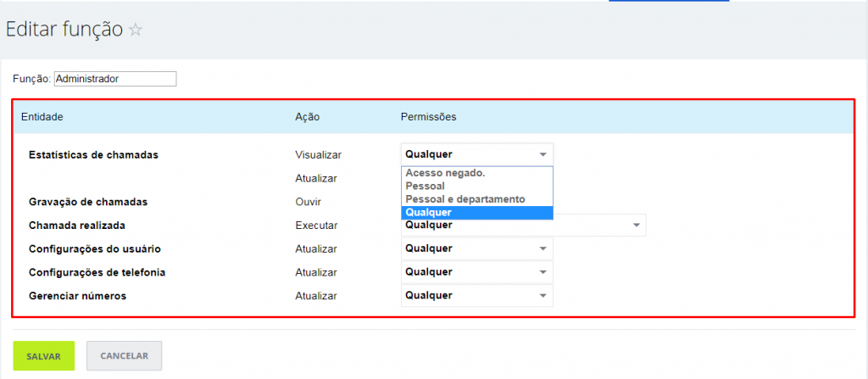Click the SALVAR button

point(44,356)
